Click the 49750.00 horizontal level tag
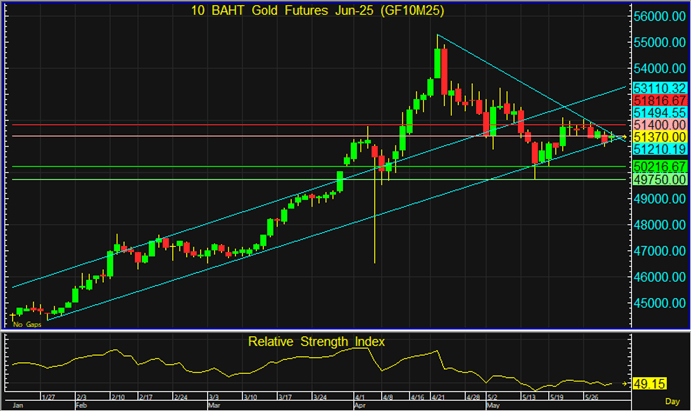692x412 pixels. pyautogui.click(x=660, y=179)
